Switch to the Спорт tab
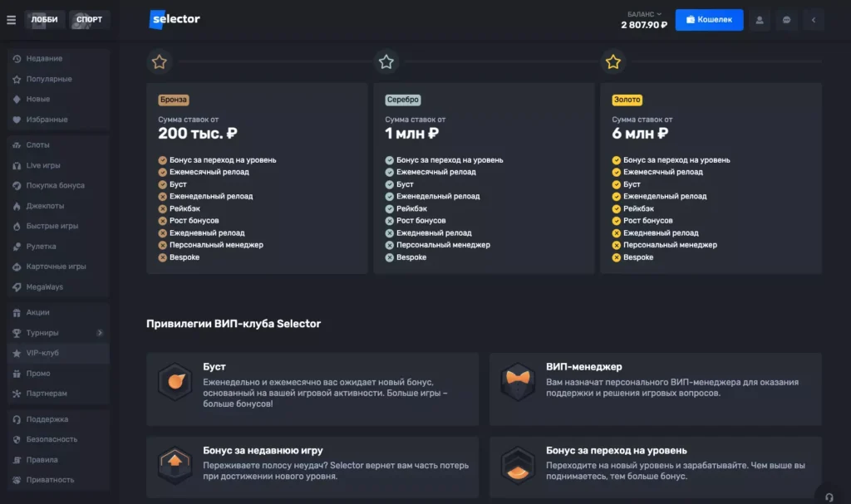The width and height of the screenshot is (851, 504). 89,20
